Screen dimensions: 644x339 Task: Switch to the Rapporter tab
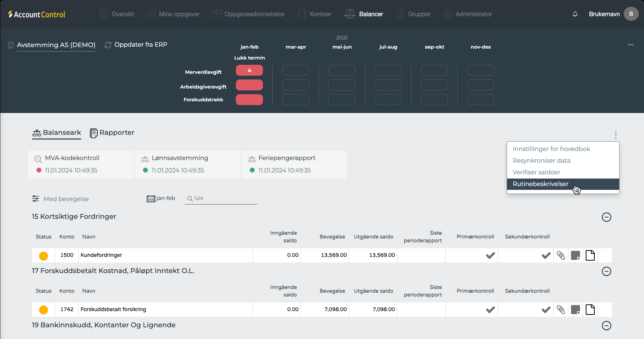click(x=112, y=133)
